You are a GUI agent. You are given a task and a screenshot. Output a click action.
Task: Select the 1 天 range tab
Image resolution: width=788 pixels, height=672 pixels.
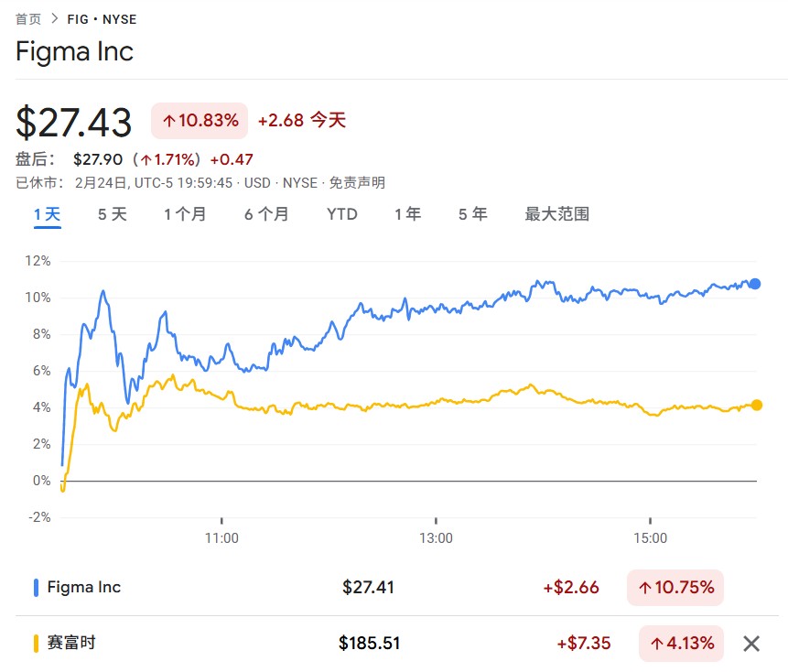48,214
